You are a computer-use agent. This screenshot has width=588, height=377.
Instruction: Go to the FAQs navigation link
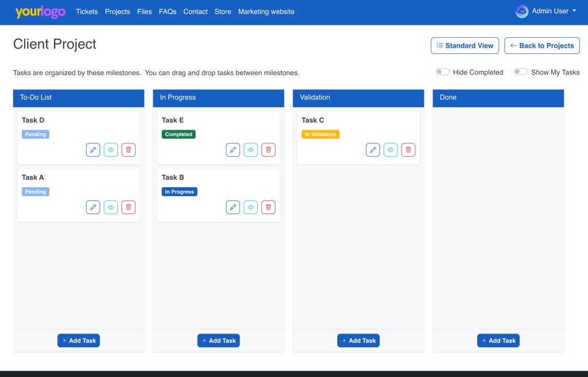(168, 11)
